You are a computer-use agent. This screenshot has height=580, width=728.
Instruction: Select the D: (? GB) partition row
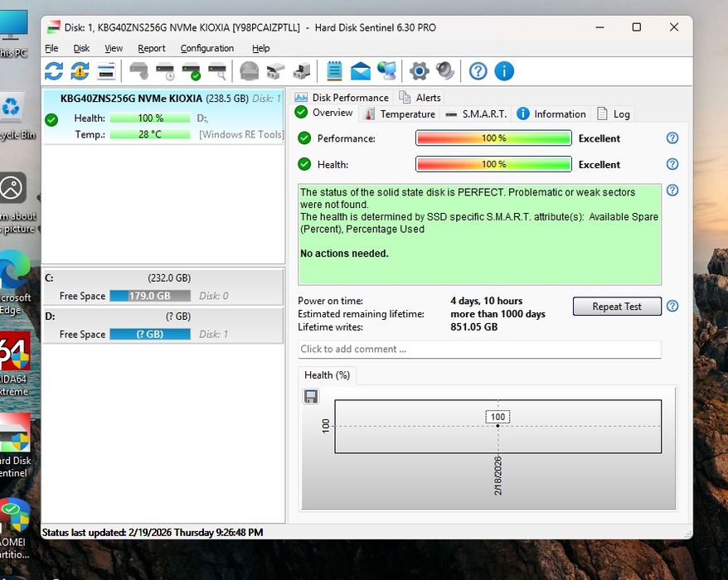163,326
